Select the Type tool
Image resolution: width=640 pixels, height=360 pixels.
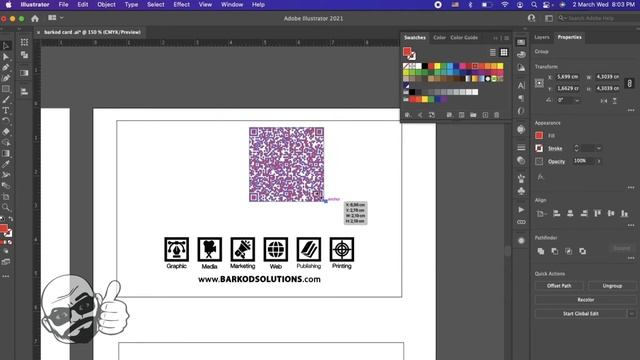(6, 110)
